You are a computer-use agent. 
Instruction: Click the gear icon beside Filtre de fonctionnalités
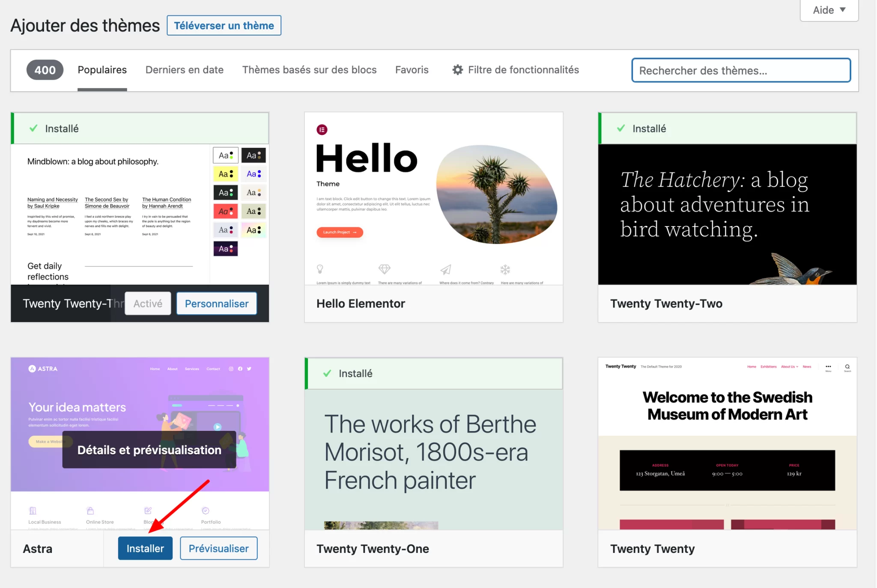(457, 70)
